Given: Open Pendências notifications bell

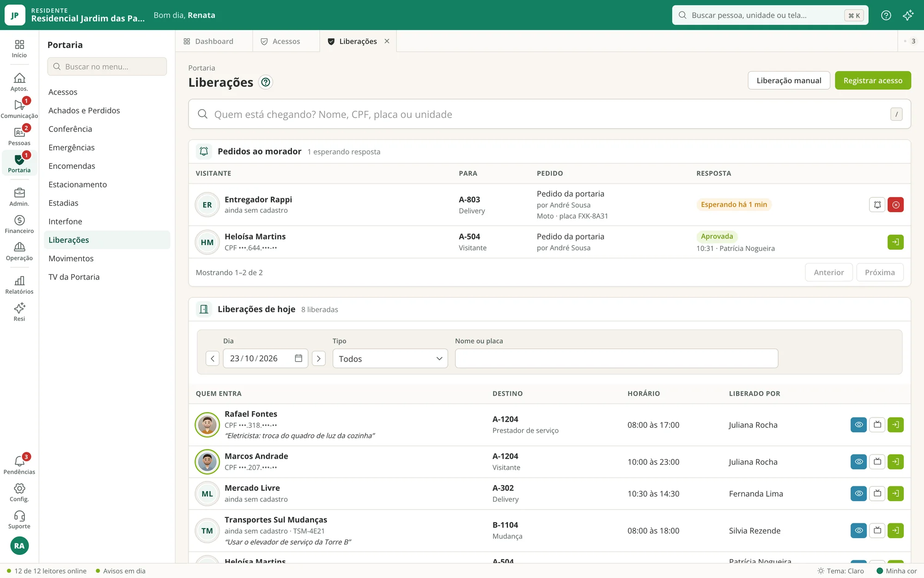Looking at the screenshot, I should click(x=19, y=465).
